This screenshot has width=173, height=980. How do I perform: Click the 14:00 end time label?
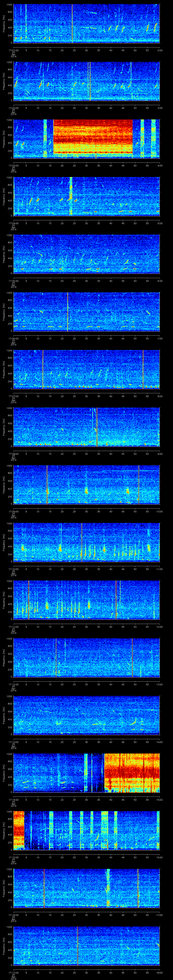click(x=160, y=742)
